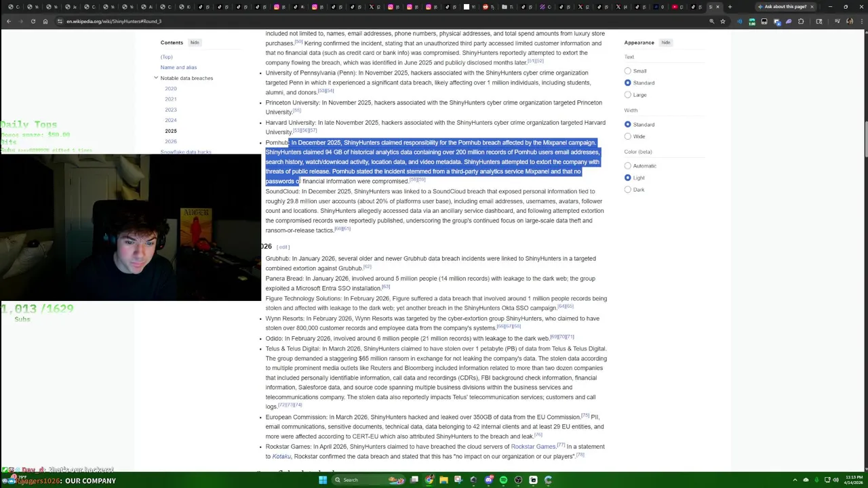Dismiss the 'Ask about this page?' prompt

click(x=812, y=7)
